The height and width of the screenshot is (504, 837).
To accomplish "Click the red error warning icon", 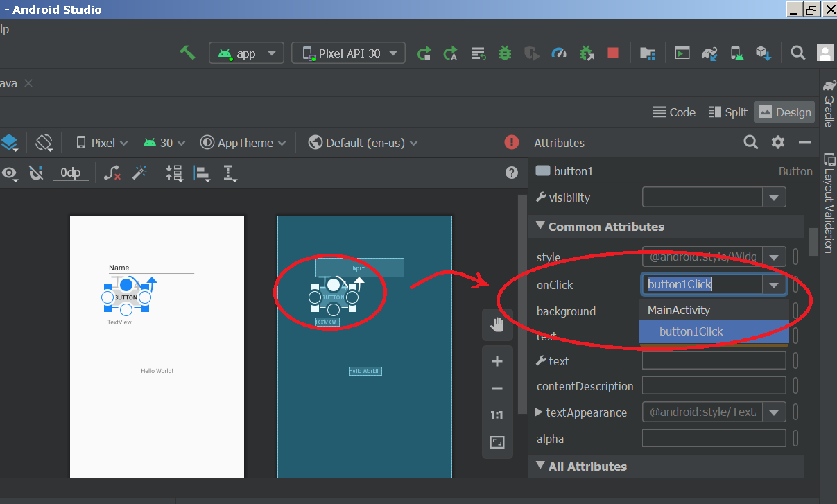I will [512, 142].
